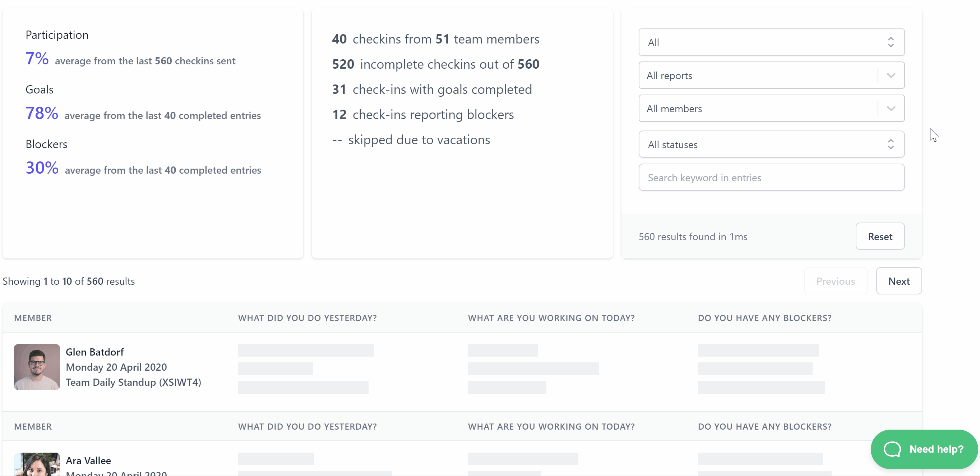The height and width of the screenshot is (476, 980).
Task: Click the chat bubble icon in Need help
Action: pyautogui.click(x=892, y=449)
